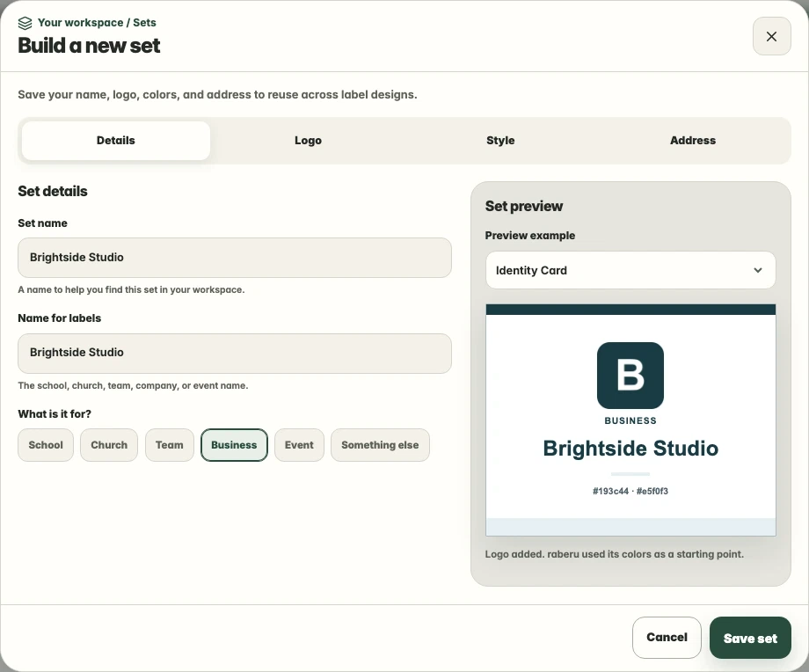
Task: Open the Style tab
Action: tap(500, 141)
